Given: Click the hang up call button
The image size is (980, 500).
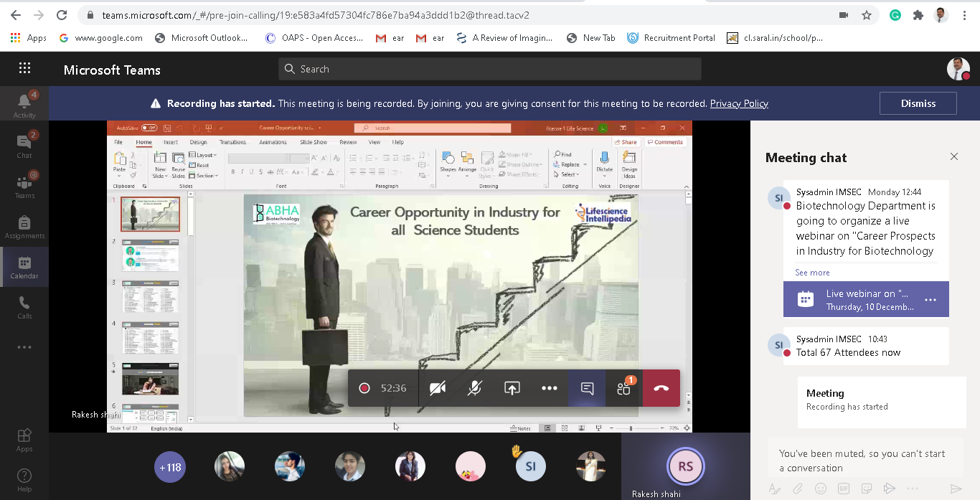Looking at the screenshot, I should click(661, 388).
